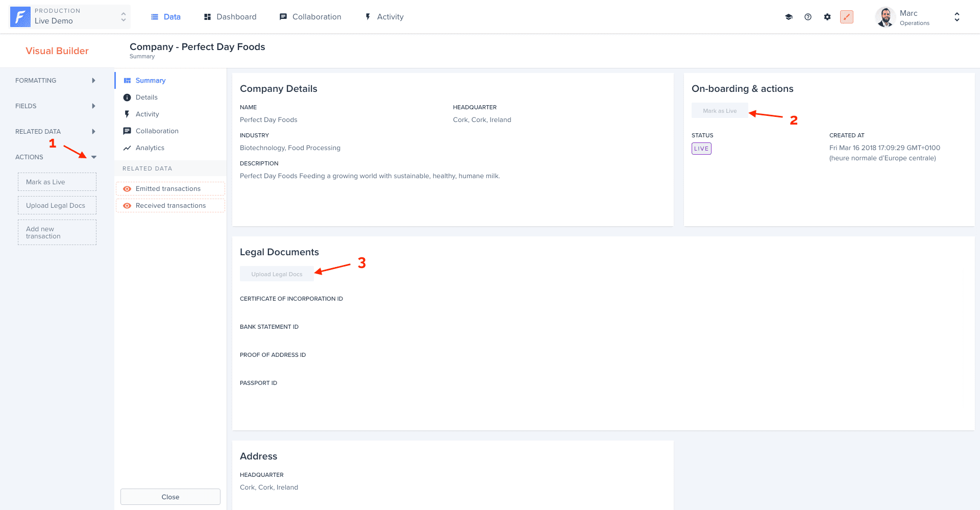Click the Mark as Live button in On-boarding
The image size is (980, 510).
pos(720,111)
